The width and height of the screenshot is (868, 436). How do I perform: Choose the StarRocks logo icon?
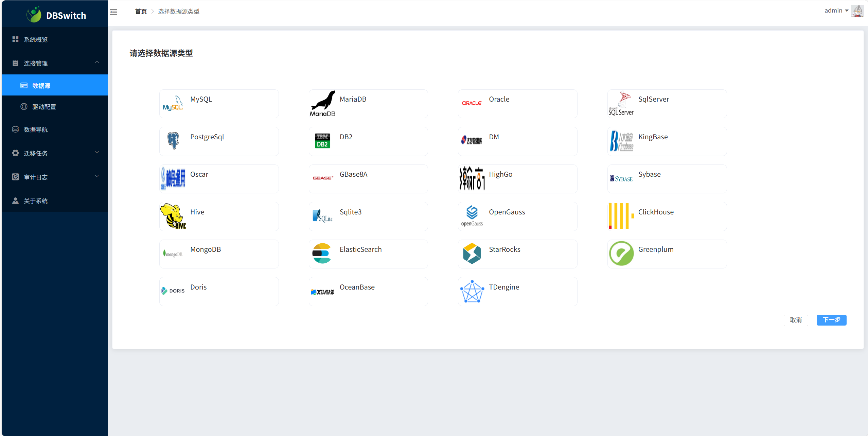[x=472, y=254]
